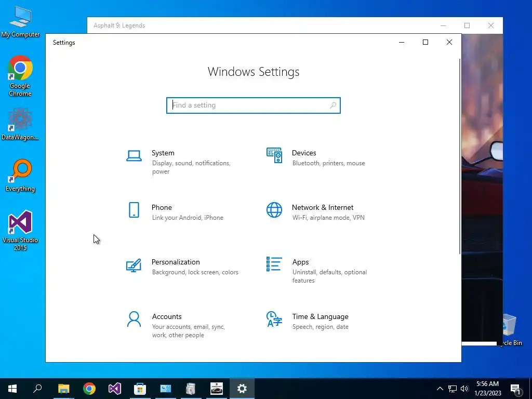Click 'Wi-Fi, airplane mode, VPN' description
This screenshot has width=532, height=399.
(x=328, y=218)
